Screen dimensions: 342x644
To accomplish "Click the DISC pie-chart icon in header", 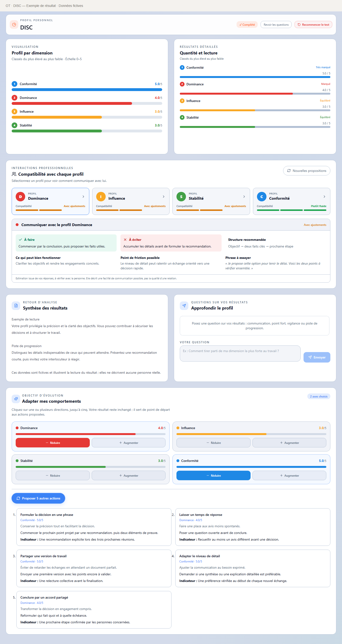I will pos(14,24).
